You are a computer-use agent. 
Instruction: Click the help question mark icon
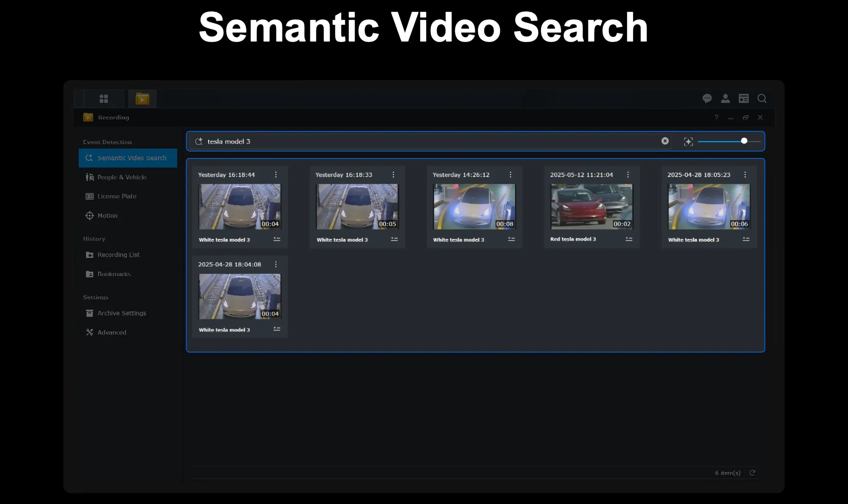click(x=716, y=117)
